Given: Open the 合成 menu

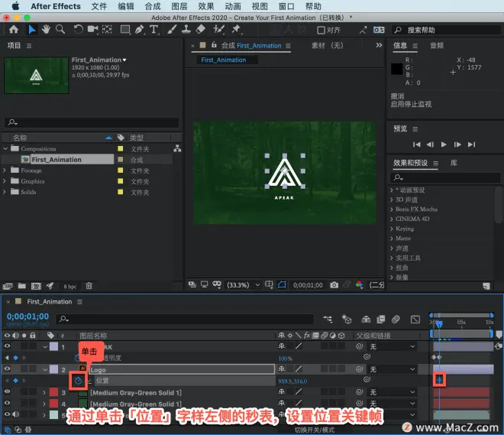Looking at the screenshot, I should tap(153, 6).
